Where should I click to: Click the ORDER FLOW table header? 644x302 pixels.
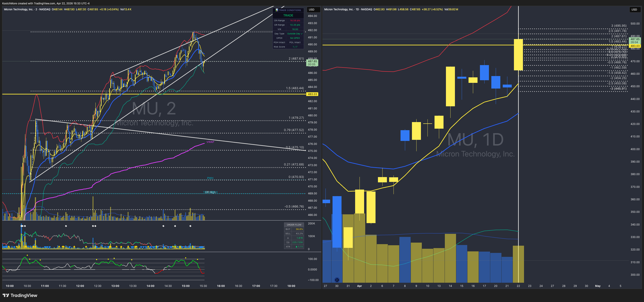[294, 225]
